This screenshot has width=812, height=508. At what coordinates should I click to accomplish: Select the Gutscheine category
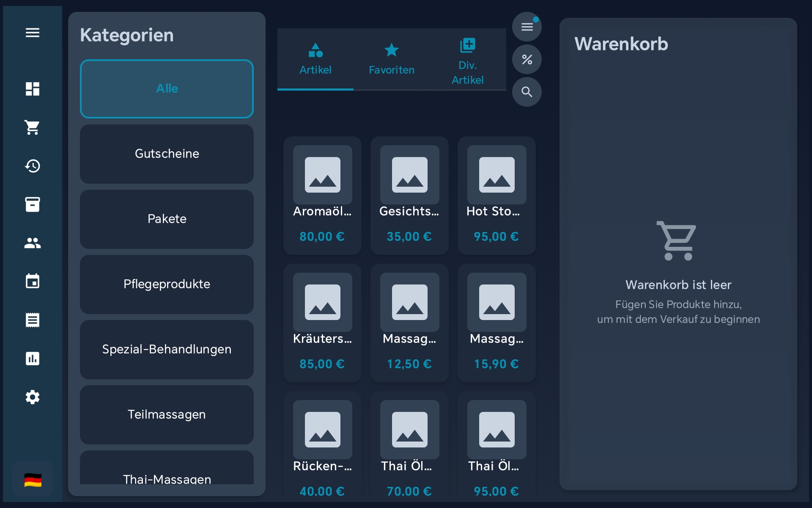[x=166, y=154]
